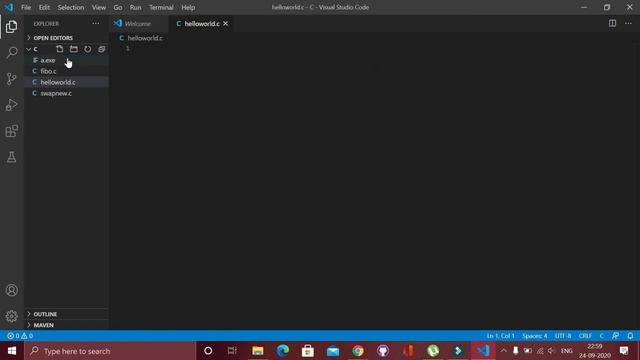Open the Help menu
The image size is (640, 360).
coord(188,7)
